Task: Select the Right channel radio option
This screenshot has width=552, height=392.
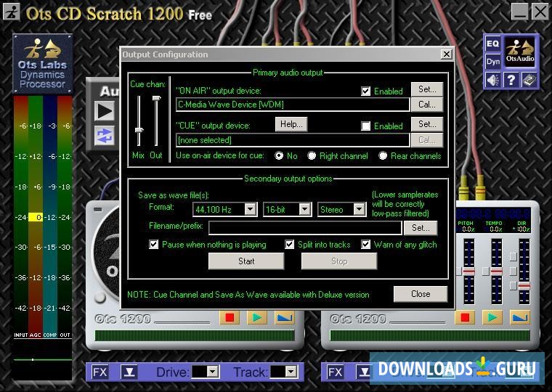Action: point(312,156)
